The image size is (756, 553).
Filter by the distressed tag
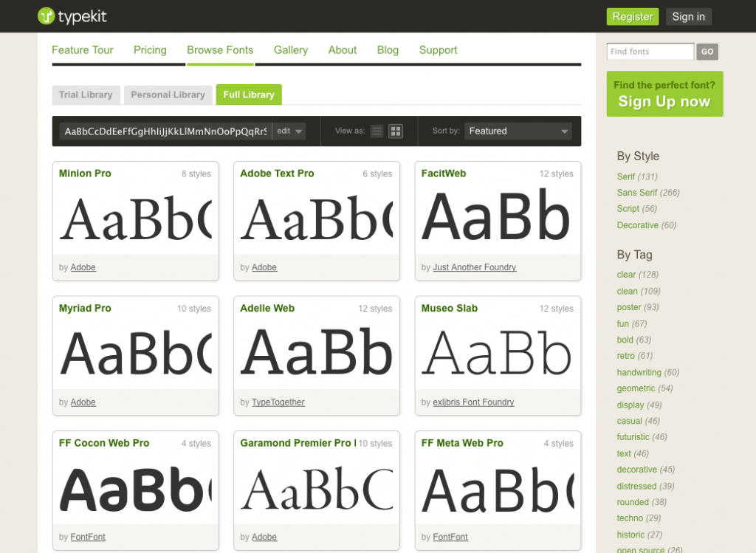pyautogui.click(x=636, y=486)
